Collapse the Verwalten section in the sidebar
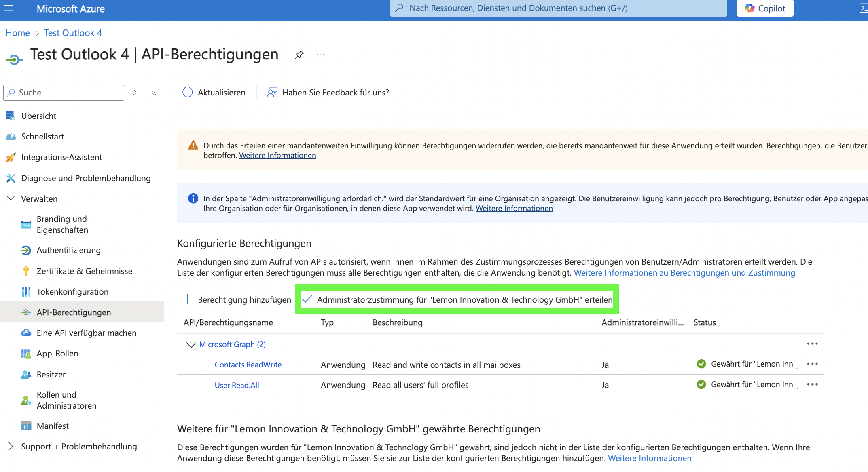Viewport: 868px width, 472px height. tap(11, 198)
